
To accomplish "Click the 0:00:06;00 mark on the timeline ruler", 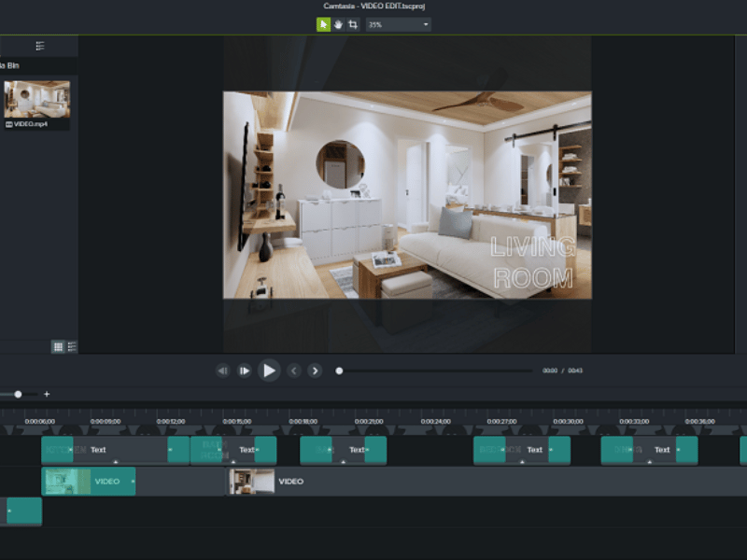I will pyautogui.click(x=39, y=422).
